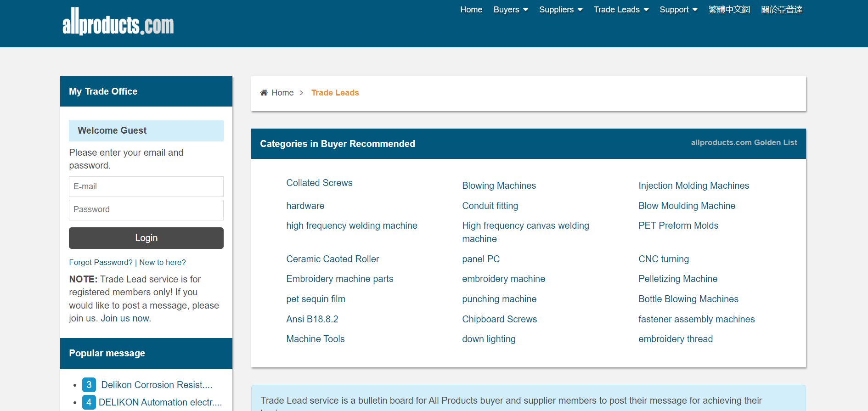Open the panel PC category
868x411 pixels.
[x=481, y=259]
